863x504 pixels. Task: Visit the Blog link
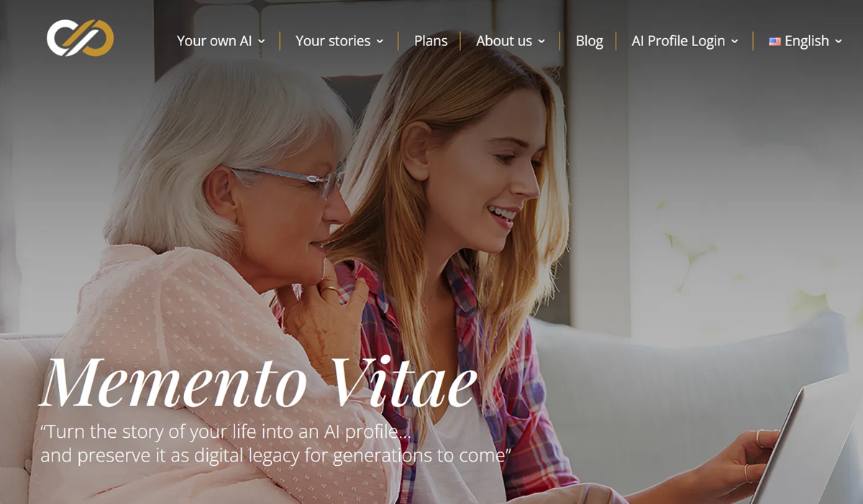click(589, 41)
